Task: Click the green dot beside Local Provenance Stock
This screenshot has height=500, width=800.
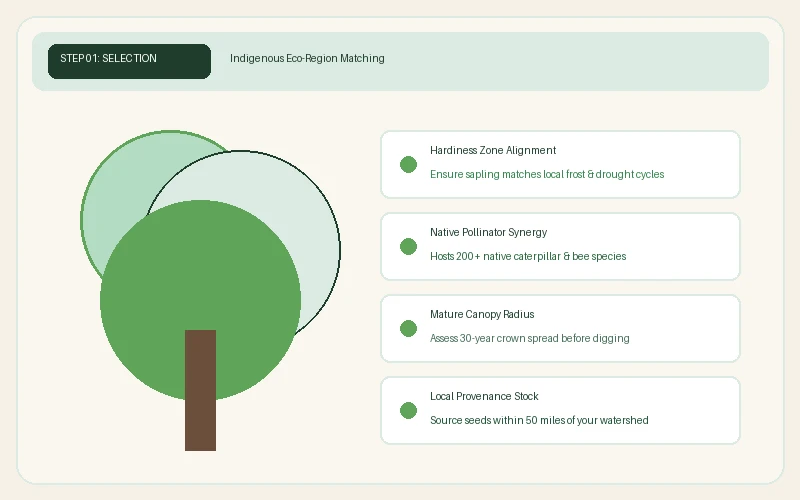Action: coord(408,410)
